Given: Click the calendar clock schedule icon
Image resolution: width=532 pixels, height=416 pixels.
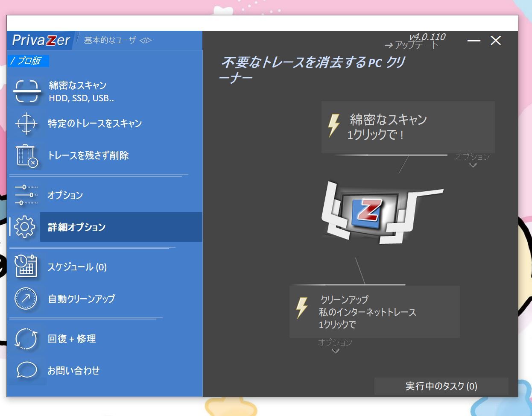Looking at the screenshot, I should coord(26,267).
